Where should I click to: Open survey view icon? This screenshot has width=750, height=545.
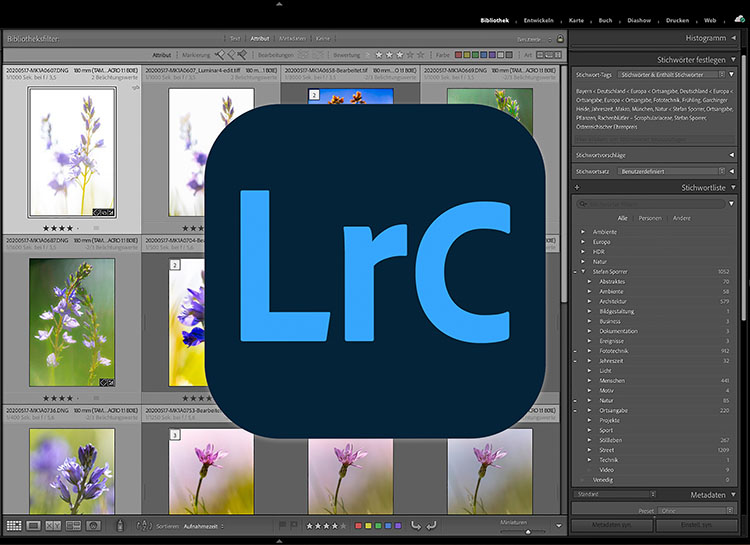(x=74, y=525)
